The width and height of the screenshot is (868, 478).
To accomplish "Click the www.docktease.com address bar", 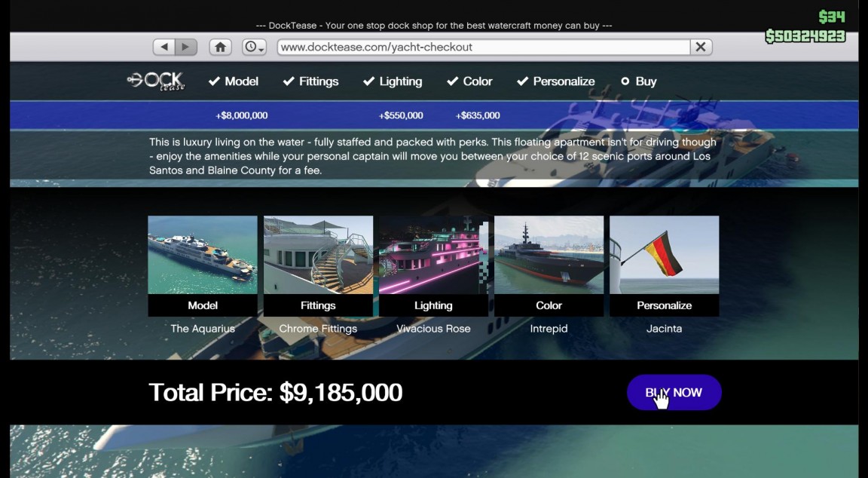I will point(483,47).
